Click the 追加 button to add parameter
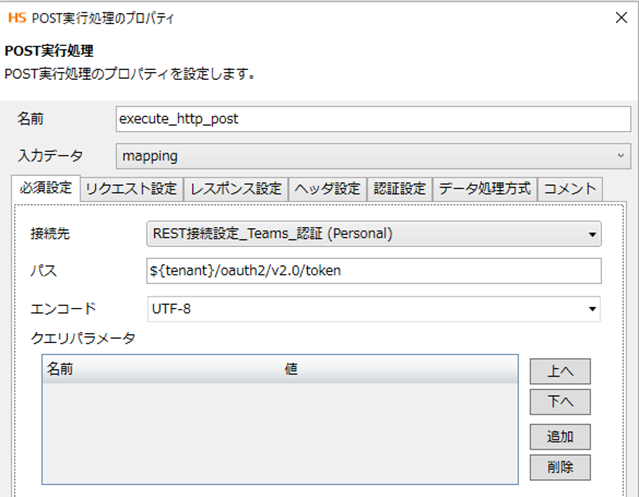 pyautogui.click(x=560, y=437)
